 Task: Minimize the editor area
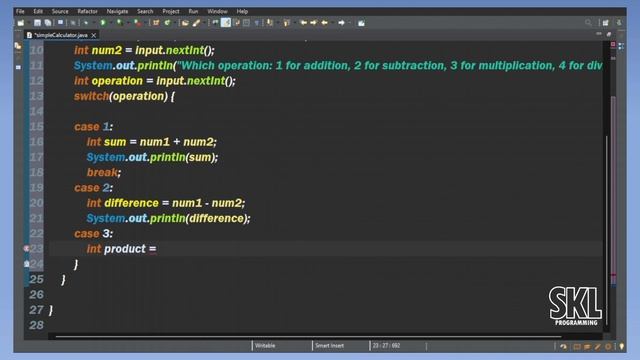599,34
